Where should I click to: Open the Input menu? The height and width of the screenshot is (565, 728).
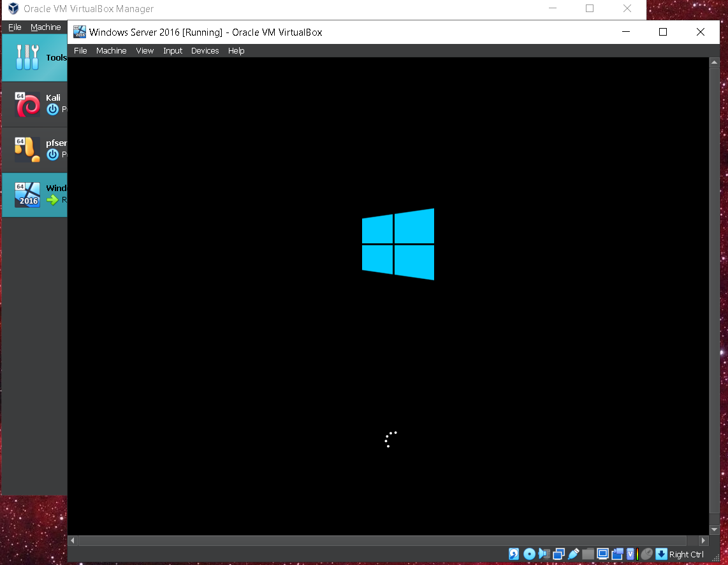173,50
